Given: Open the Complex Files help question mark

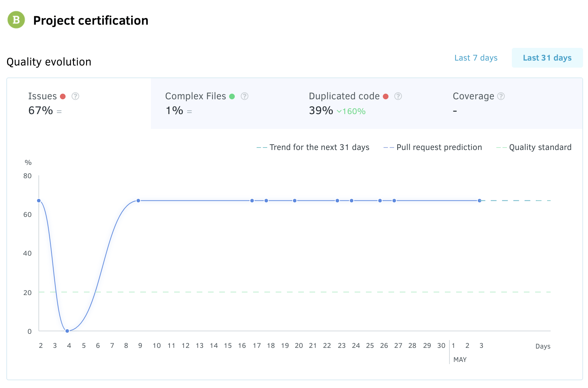Looking at the screenshot, I should tap(244, 96).
